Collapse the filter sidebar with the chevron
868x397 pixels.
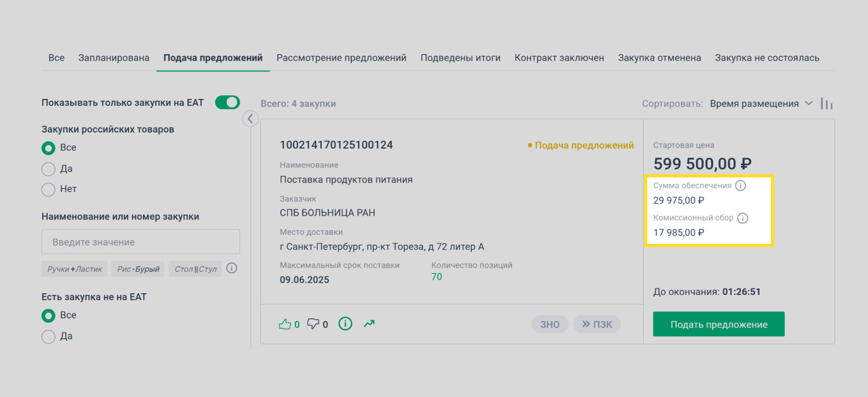click(x=250, y=119)
